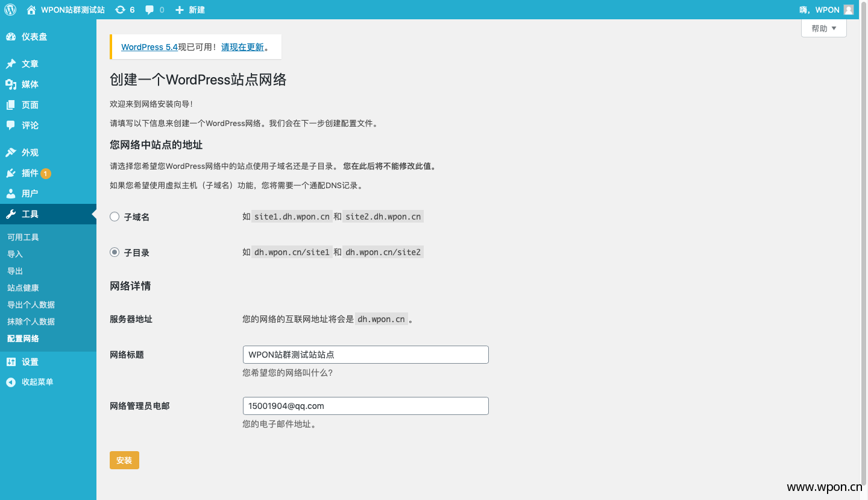The width and height of the screenshot is (868, 500).
Task: Click the 网络标题 title input field
Action: coord(365,354)
